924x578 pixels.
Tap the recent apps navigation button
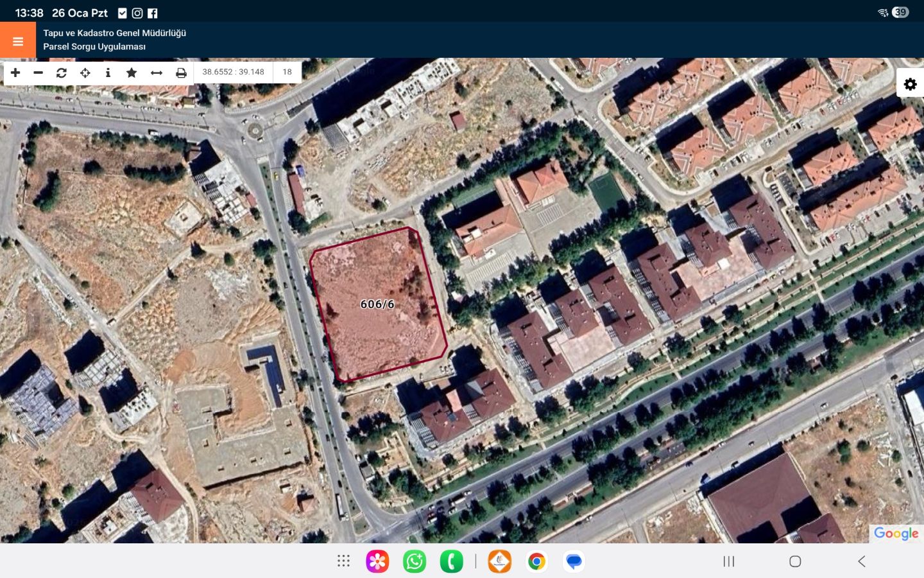[728, 561]
